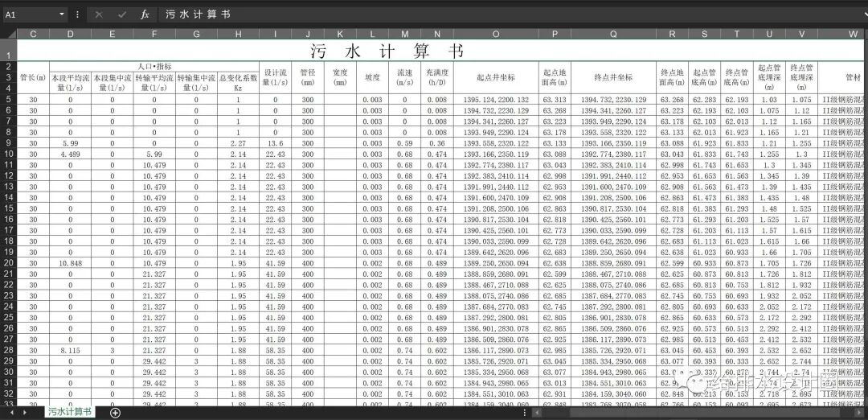Click cell 10.848 in row 20
The image size is (868, 420).
point(70,263)
